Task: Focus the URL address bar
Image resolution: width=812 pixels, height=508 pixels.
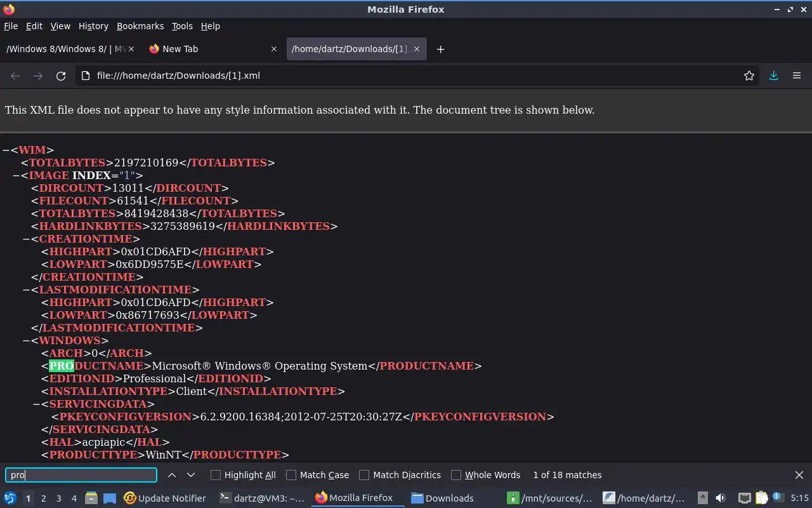Action: point(416,76)
